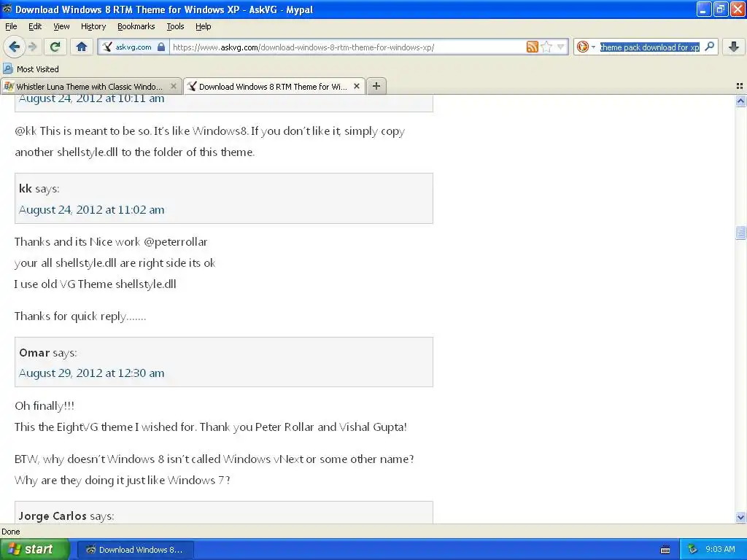Open the August 24, 2012 at 11:02 am link
Image resolution: width=747 pixels, height=560 pixels.
click(91, 209)
